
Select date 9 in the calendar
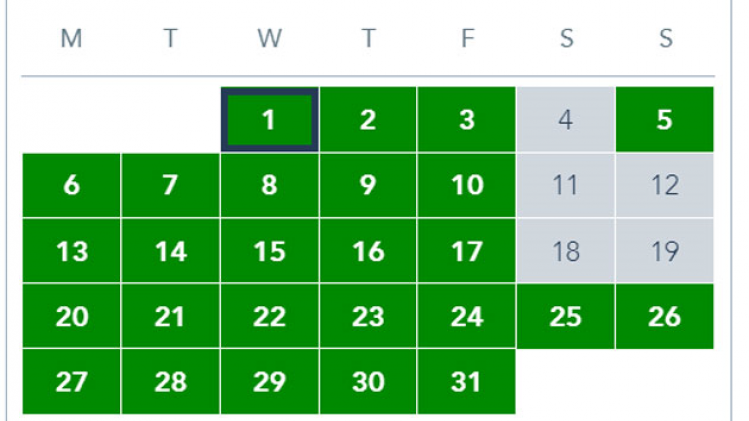pyautogui.click(x=368, y=186)
